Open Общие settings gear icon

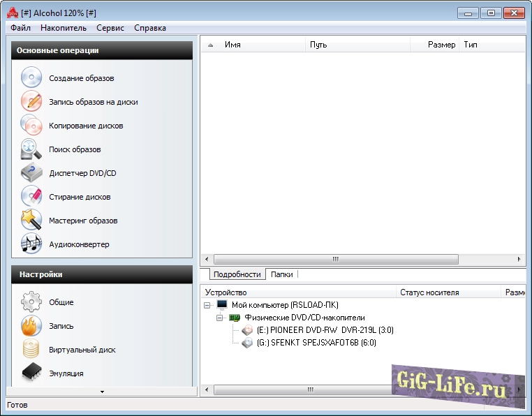(x=31, y=302)
